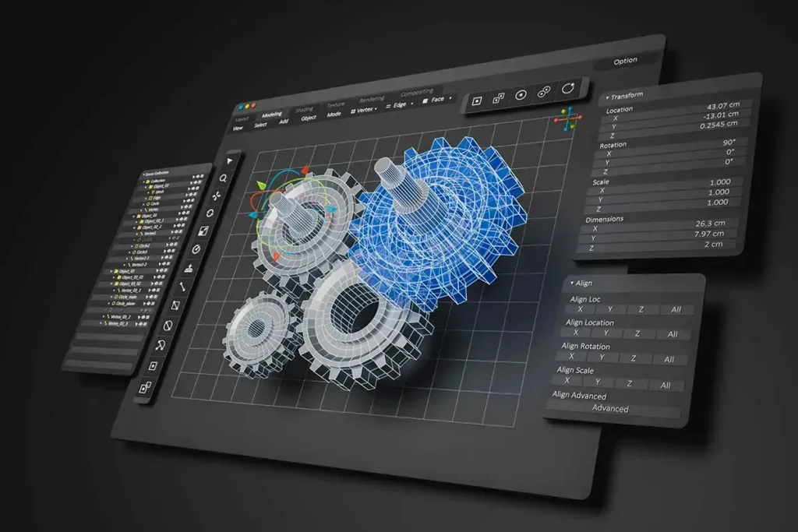Toggle Z button under Align Location
This screenshot has width=798, height=532.
pos(637,333)
